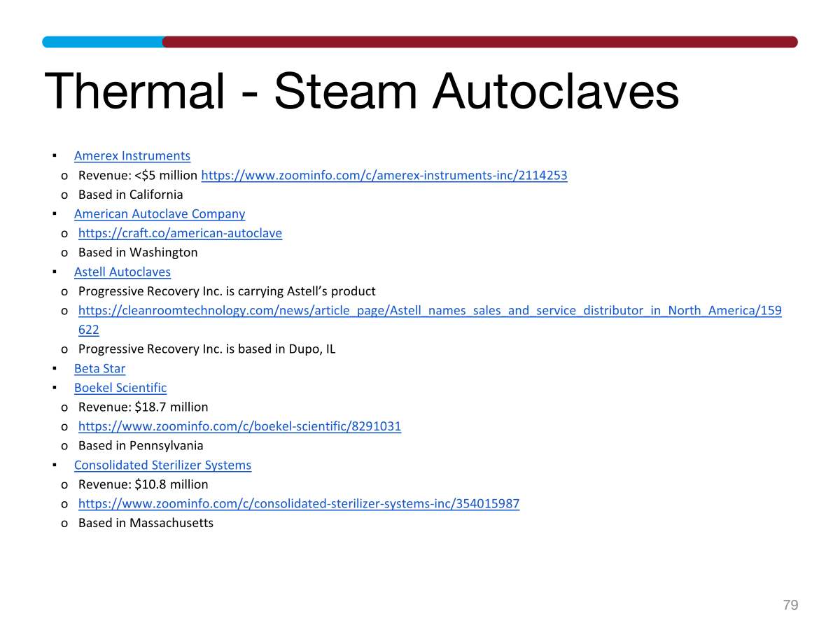Screen dimensions: 840x630
Task: Click the text Based in Massachusetts
Action: coord(146,523)
